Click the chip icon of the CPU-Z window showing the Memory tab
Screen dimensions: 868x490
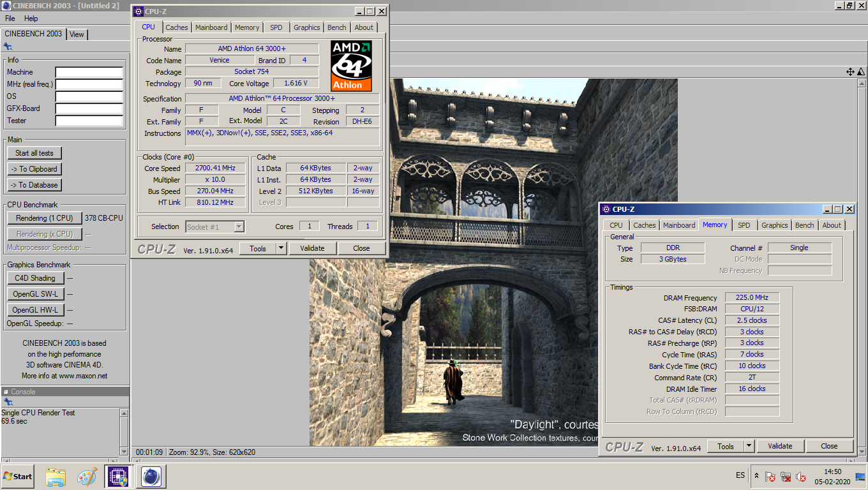[x=606, y=209]
